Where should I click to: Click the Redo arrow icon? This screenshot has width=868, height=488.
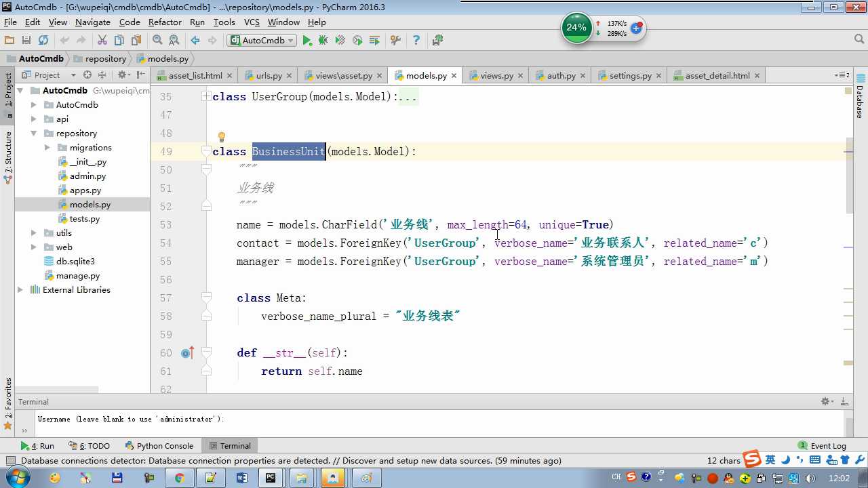pos(81,41)
